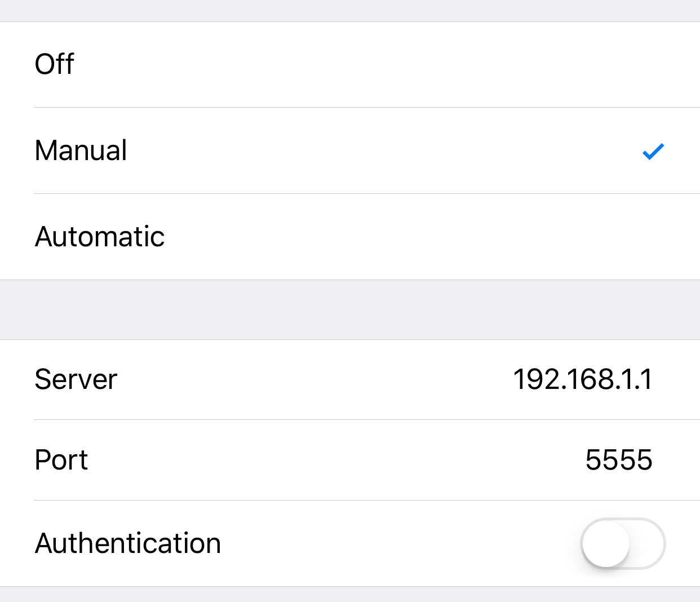This screenshot has width=700, height=602.
Task: Tap the Server label
Action: click(x=76, y=379)
